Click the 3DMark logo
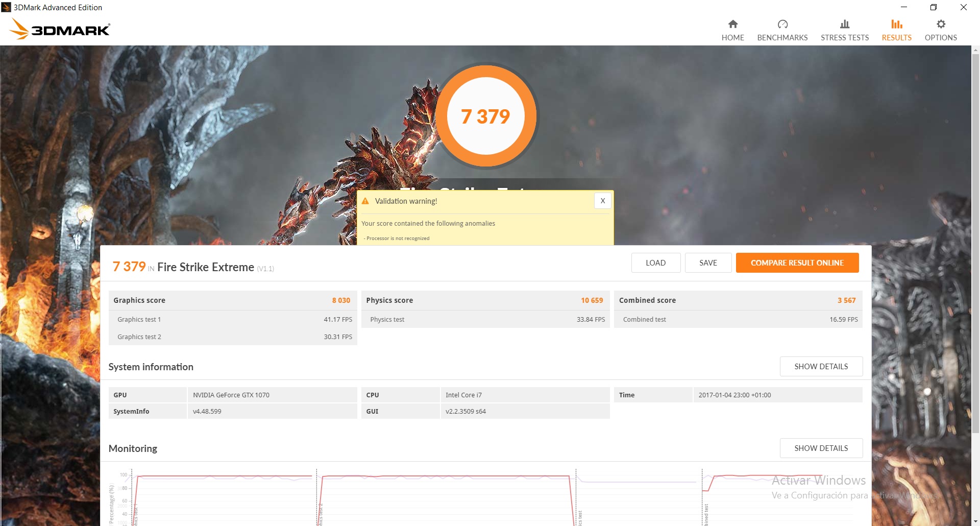 tap(60, 29)
